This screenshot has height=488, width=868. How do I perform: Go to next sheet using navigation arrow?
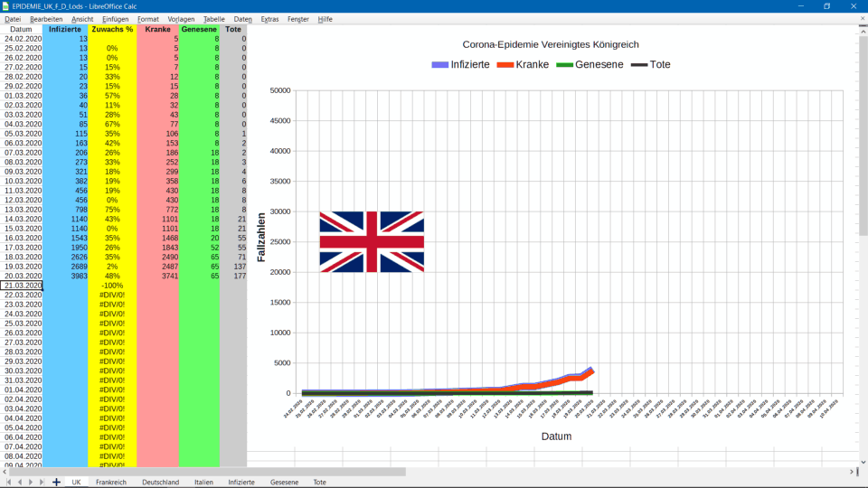(31, 483)
